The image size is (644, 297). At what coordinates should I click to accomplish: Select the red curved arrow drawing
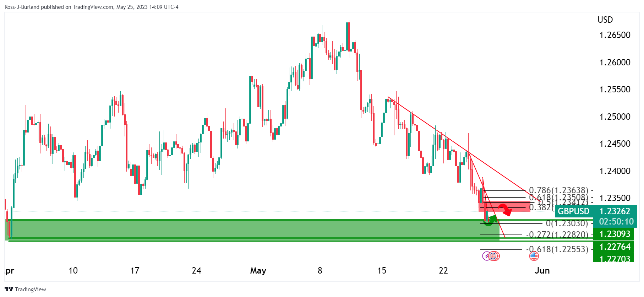505,210
